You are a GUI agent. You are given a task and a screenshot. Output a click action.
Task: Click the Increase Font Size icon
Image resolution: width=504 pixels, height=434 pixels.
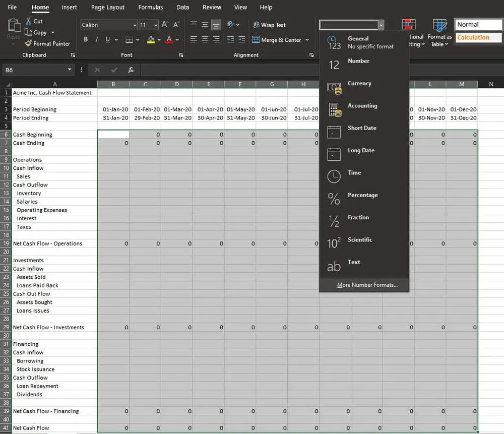165,25
